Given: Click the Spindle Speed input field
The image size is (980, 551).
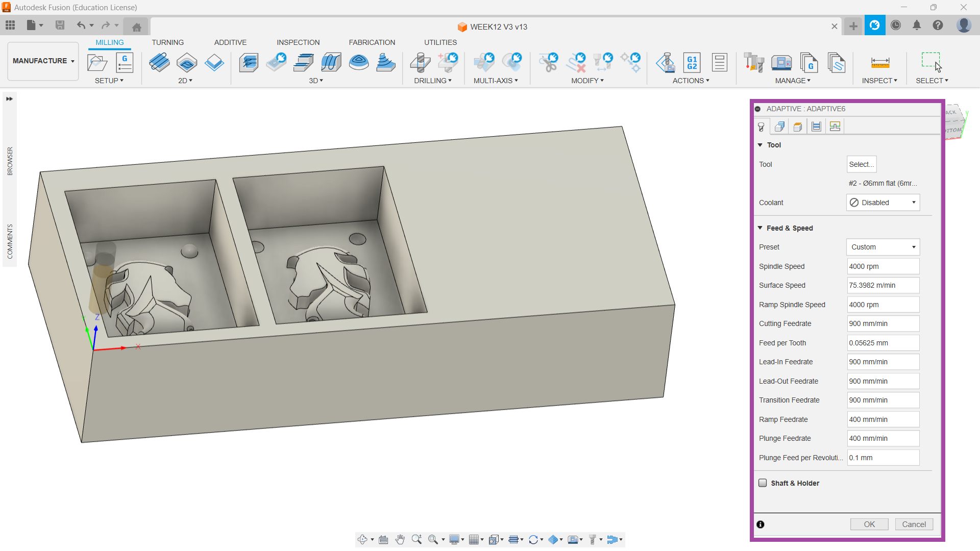Looking at the screenshot, I should pyautogui.click(x=883, y=266).
